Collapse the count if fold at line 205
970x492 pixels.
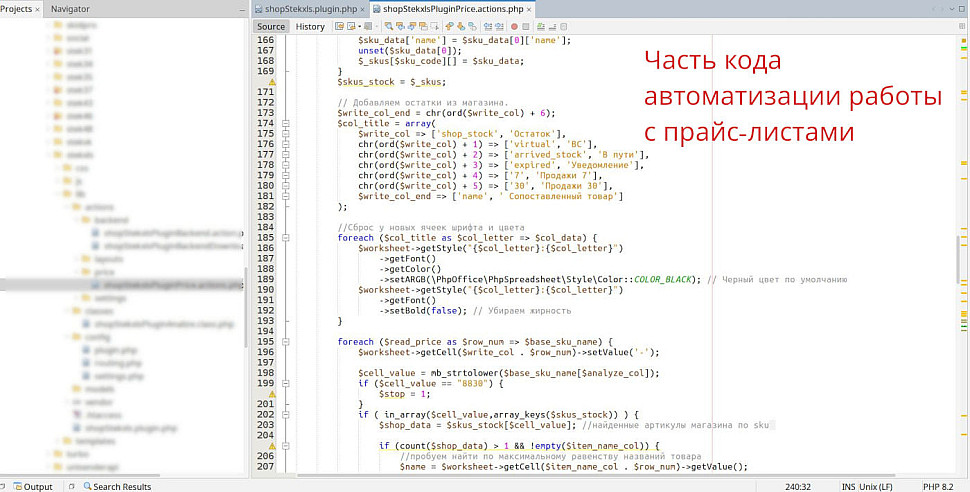pyautogui.click(x=285, y=446)
